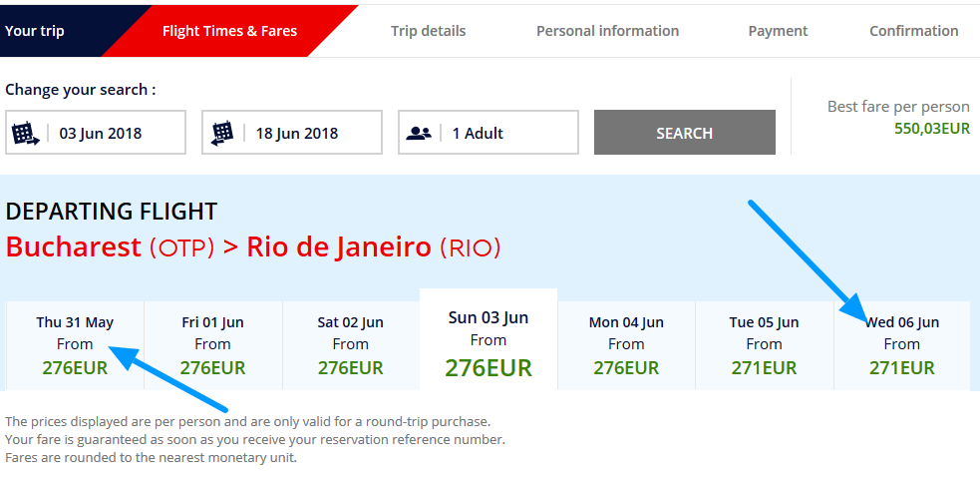Select the Flight Times & Fares tab

229,31
